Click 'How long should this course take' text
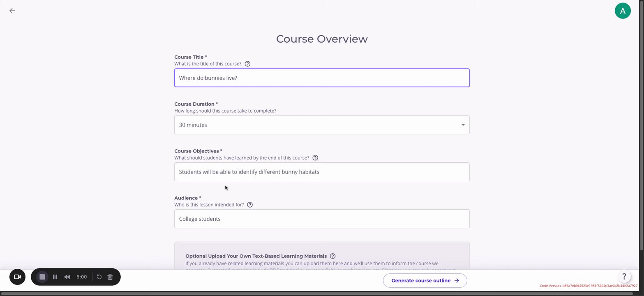Screen dimensions: 644x296 (225, 111)
